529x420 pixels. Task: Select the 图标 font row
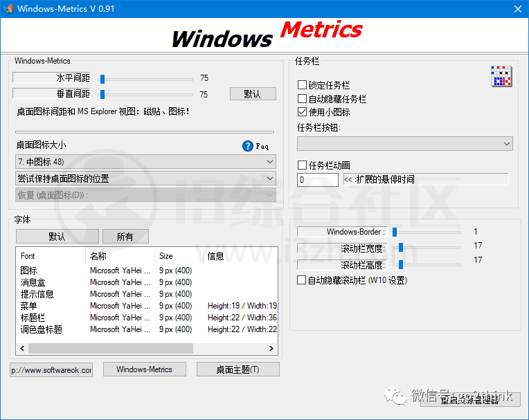147,271
